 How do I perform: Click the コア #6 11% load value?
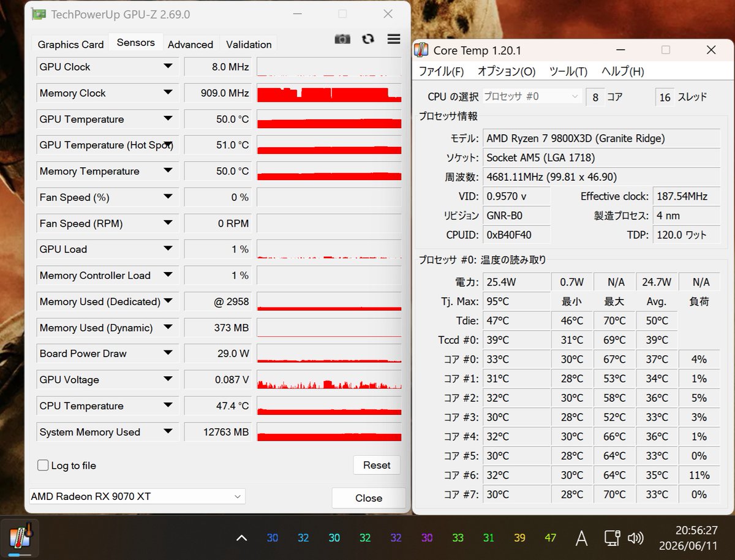click(x=699, y=475)
